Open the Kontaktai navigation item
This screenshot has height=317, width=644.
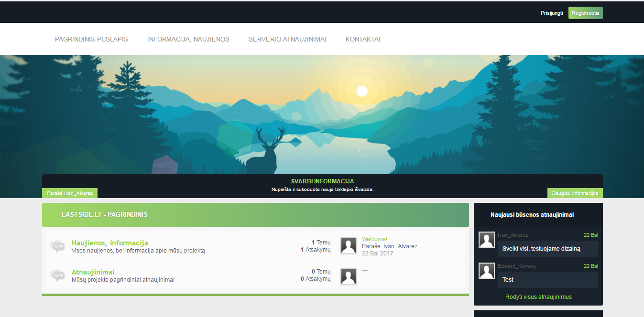click(363, 39)
